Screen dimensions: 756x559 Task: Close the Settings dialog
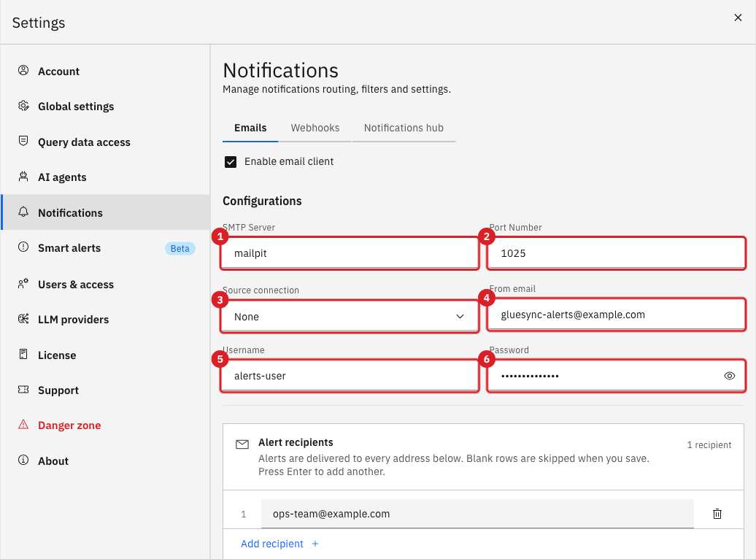click(738, 18)
